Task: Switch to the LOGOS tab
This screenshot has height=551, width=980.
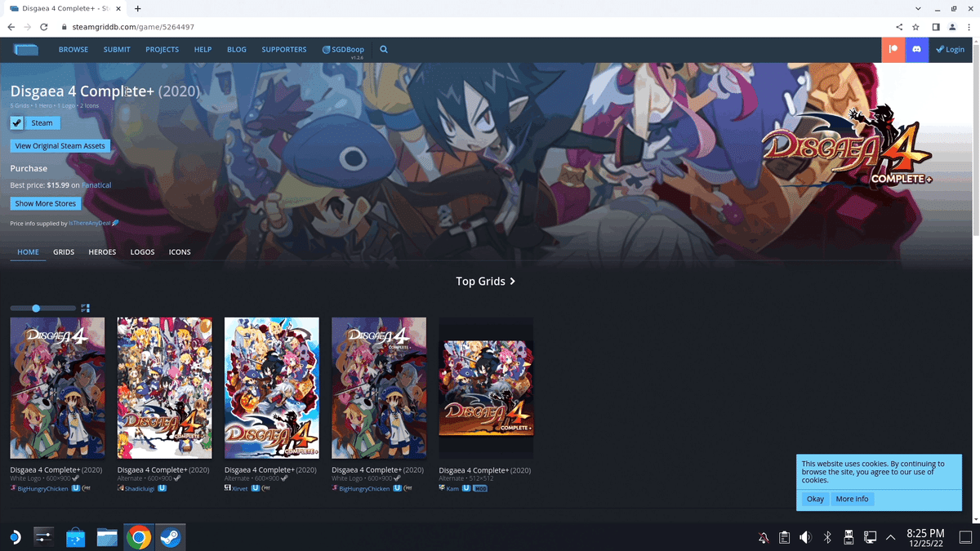Action: pyautogui.click(x=142, y=252)
